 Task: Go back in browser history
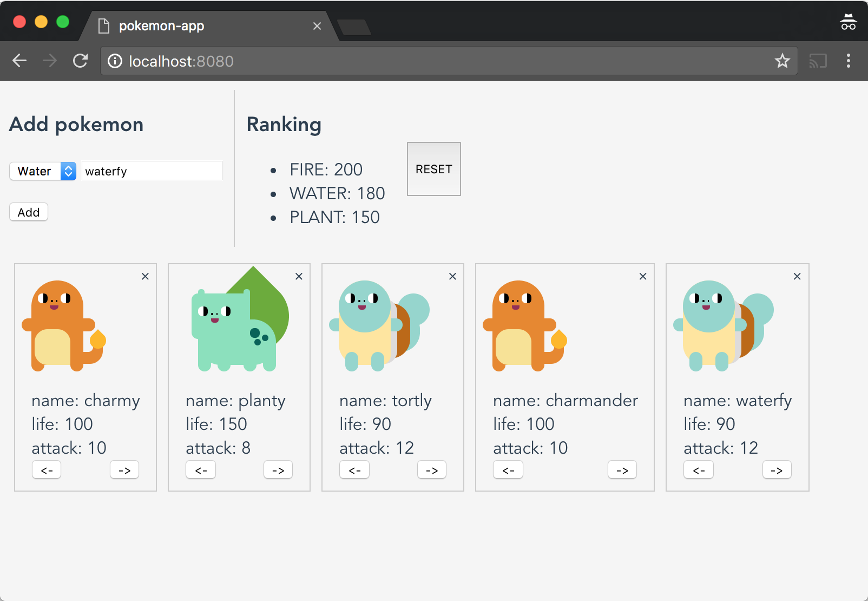click(19, 61)
